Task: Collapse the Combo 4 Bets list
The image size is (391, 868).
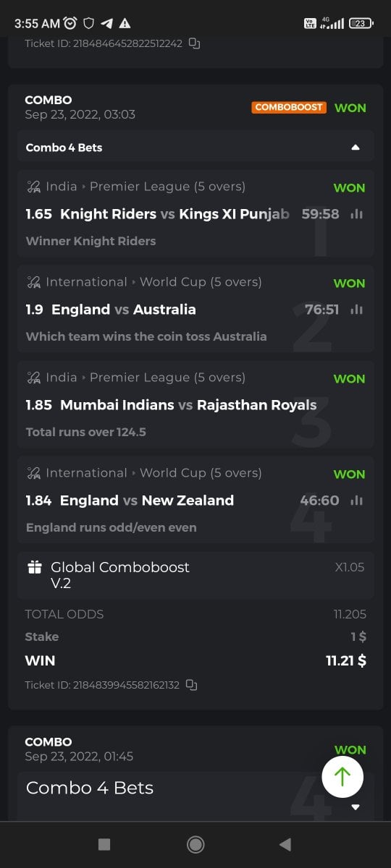Action: (x=355, y=148)
